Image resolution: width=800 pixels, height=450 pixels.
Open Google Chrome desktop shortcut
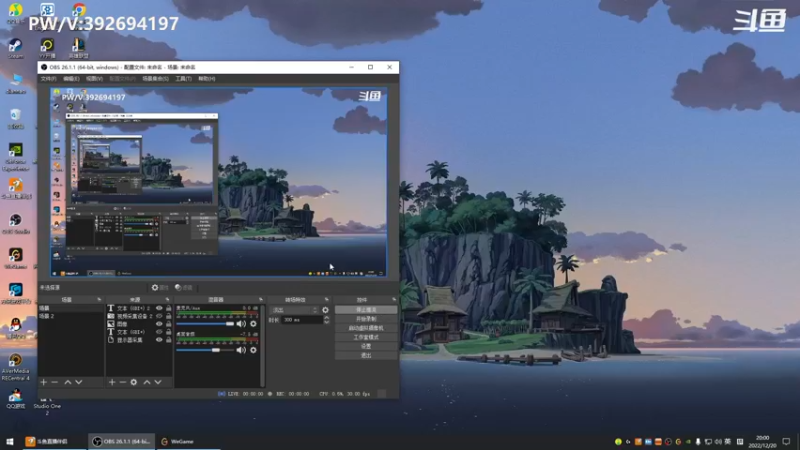pos(79,10)
